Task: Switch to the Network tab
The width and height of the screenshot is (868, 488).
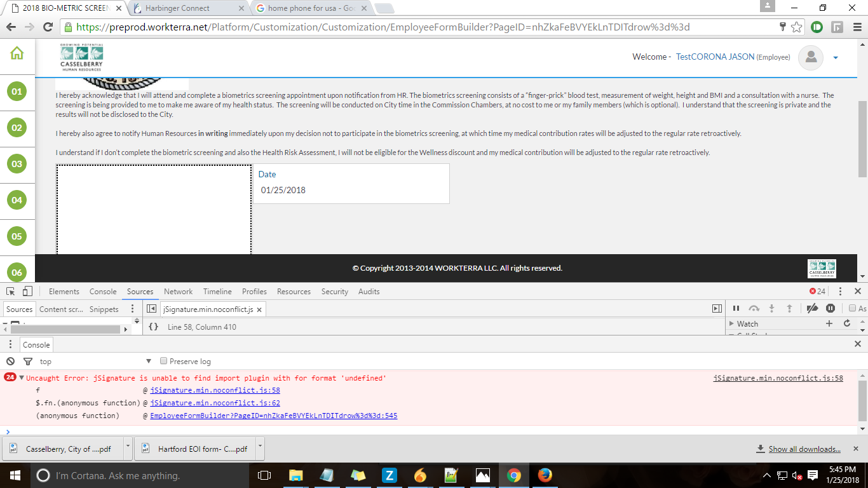Action: pyautogui.click(x=178, y=291)
